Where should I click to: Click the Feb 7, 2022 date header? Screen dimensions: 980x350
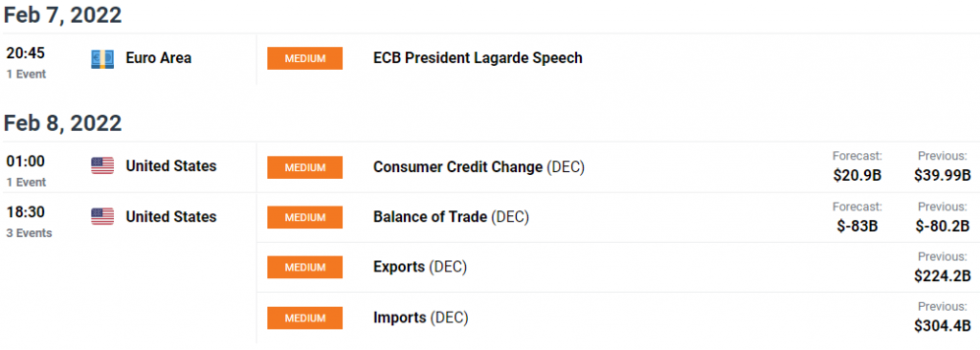click(62, 15)
